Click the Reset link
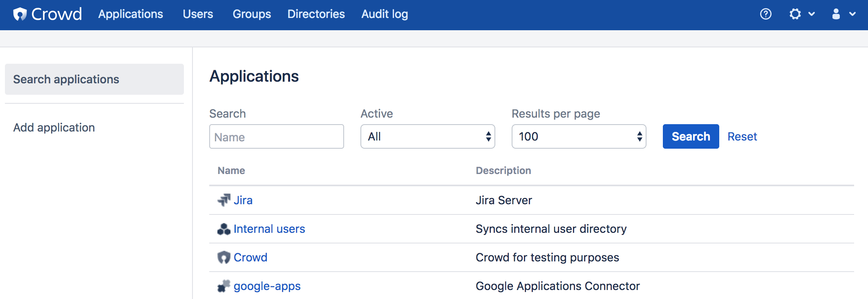This screenshot has width=868, height=299. point(742,136)
